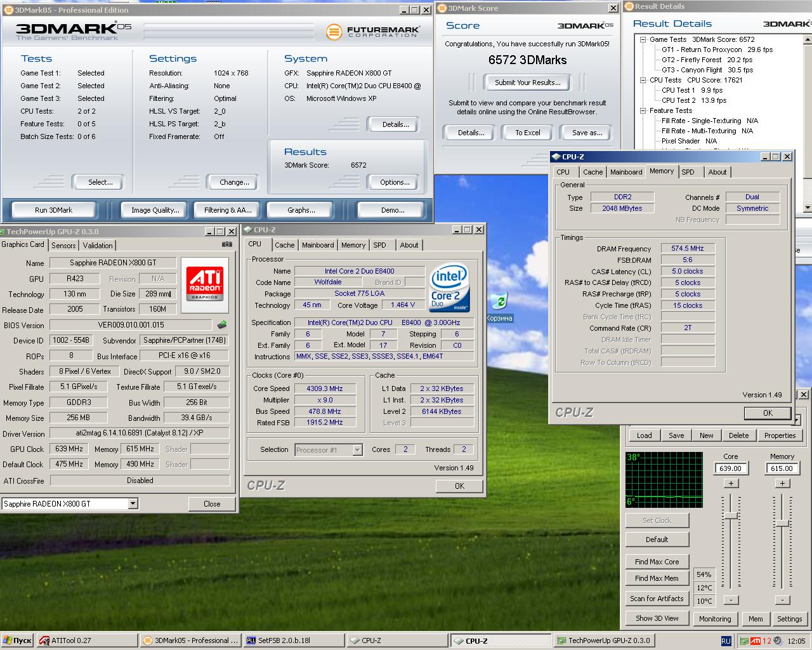This screenshot has height=650, width=812.
Task: Click Save as button in Score window
Action: point(587,133)
